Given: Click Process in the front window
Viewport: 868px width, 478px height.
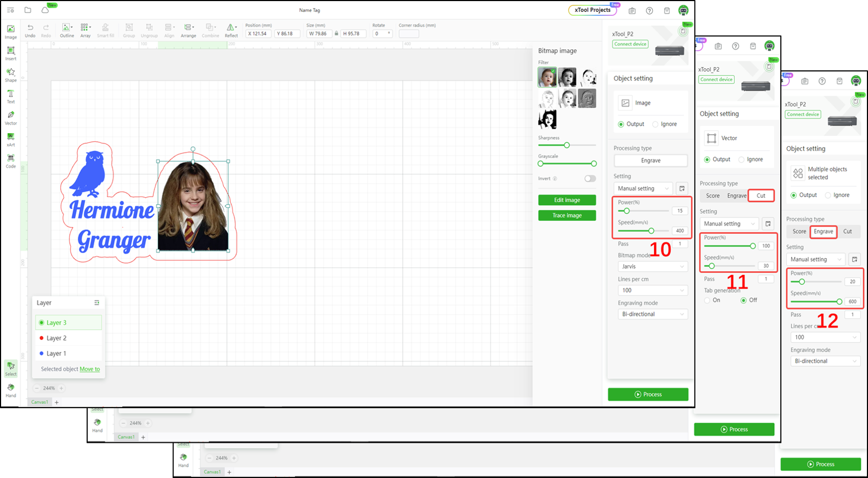Looking at the screenshot, I should [648, 394].
